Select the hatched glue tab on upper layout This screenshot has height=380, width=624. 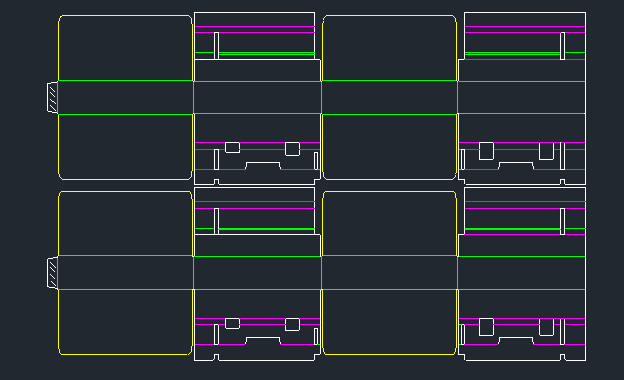[52, 97]
